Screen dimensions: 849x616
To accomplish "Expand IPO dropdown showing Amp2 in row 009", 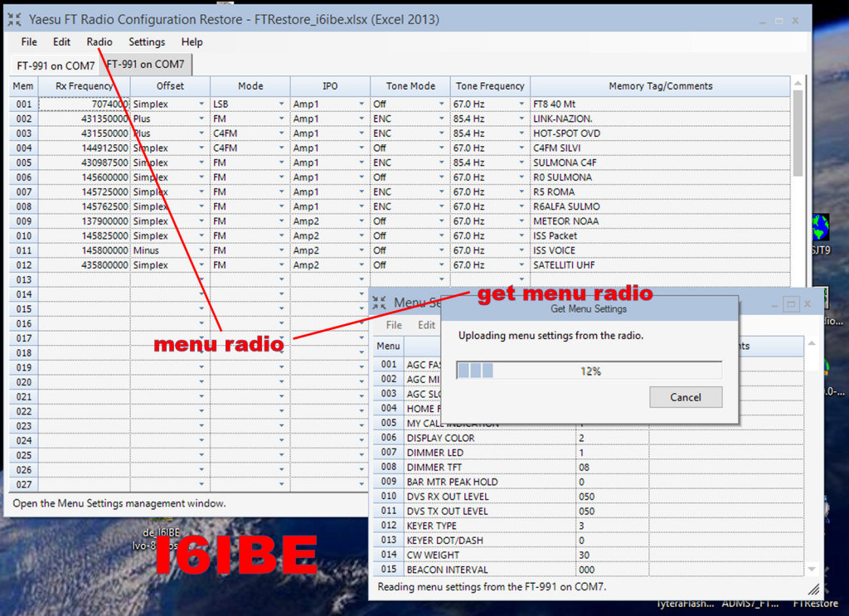I will (361, 221).
